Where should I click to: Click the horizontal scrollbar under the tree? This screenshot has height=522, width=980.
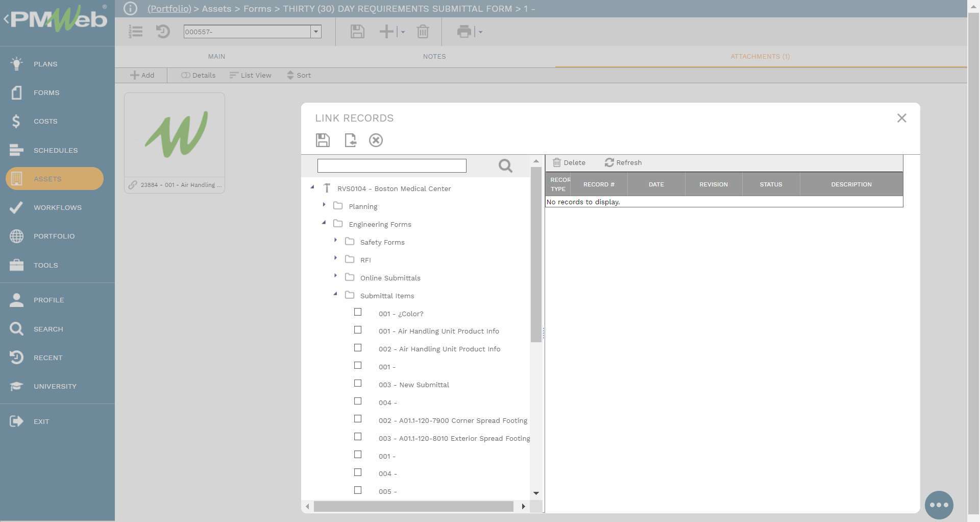point(413,506)
